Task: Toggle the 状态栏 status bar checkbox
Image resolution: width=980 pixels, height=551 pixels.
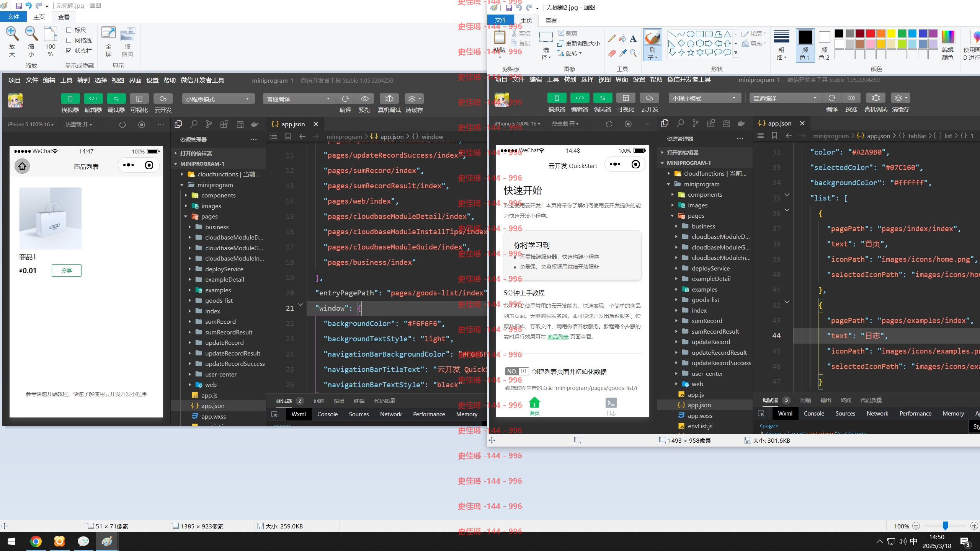Action: [x=69, y=51]
